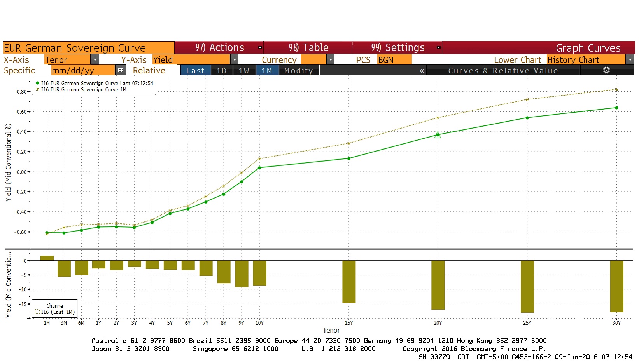The image size is (639, 364).
Task: Select the PCS BGN field
Action: tap(394, 60)
